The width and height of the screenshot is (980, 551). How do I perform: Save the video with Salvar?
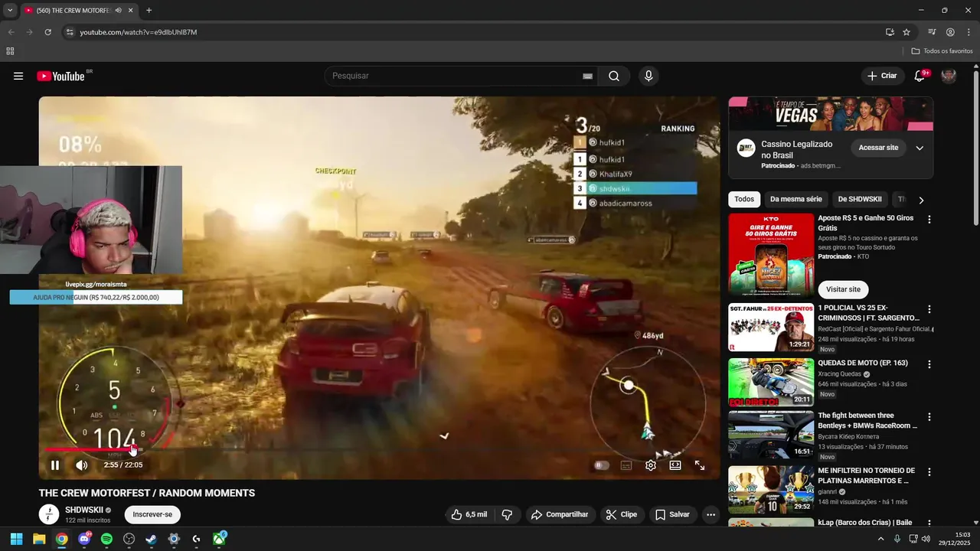coord(672,514)
